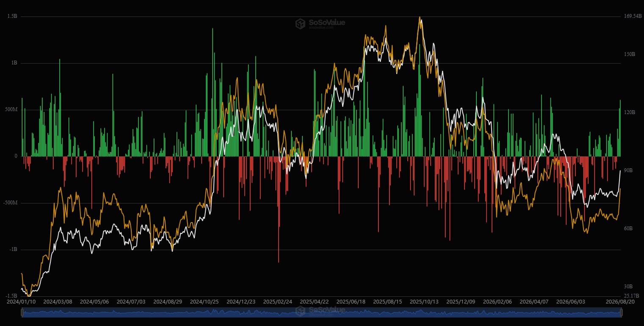The image size is (644, 326).
Task: Click the 0 baseline axis label
Action: [x=16, y=156]
